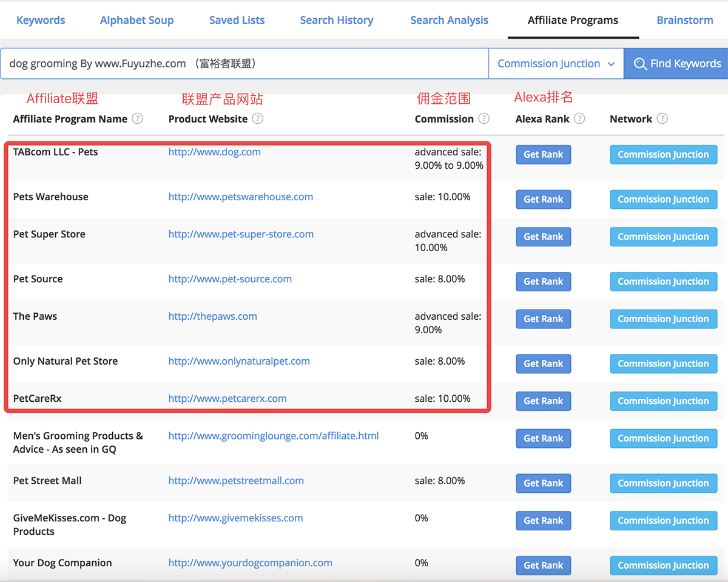The height and width of the screenshot is (582, 728).
Task: Get Alexa rank for Pet Super Store
Action: (x=544, y=237)
